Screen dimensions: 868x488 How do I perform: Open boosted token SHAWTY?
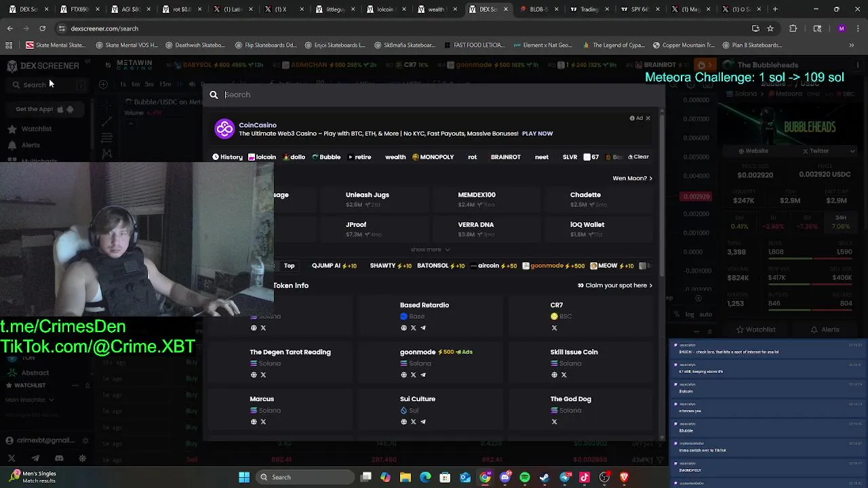(x=391, y=266)
